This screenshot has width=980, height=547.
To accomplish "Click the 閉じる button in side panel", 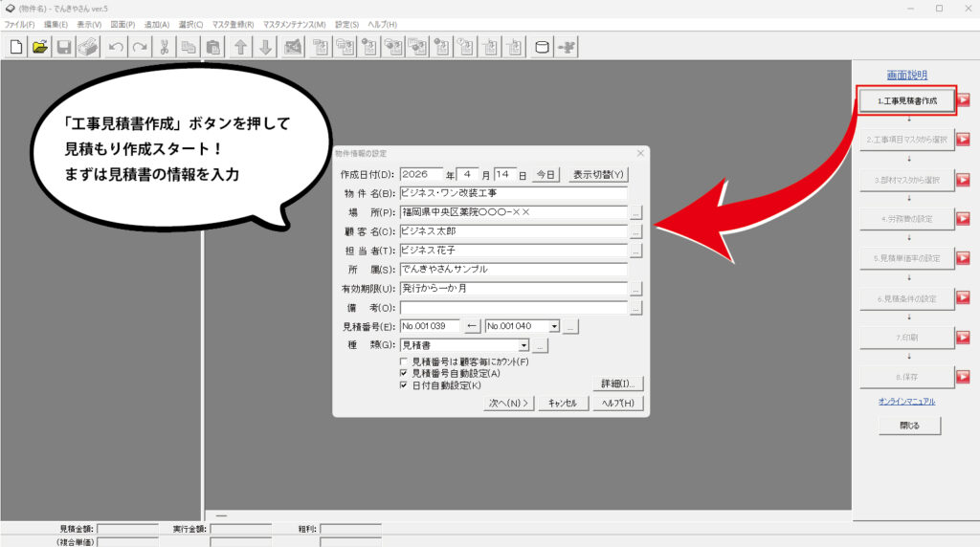I will [909, 426].
